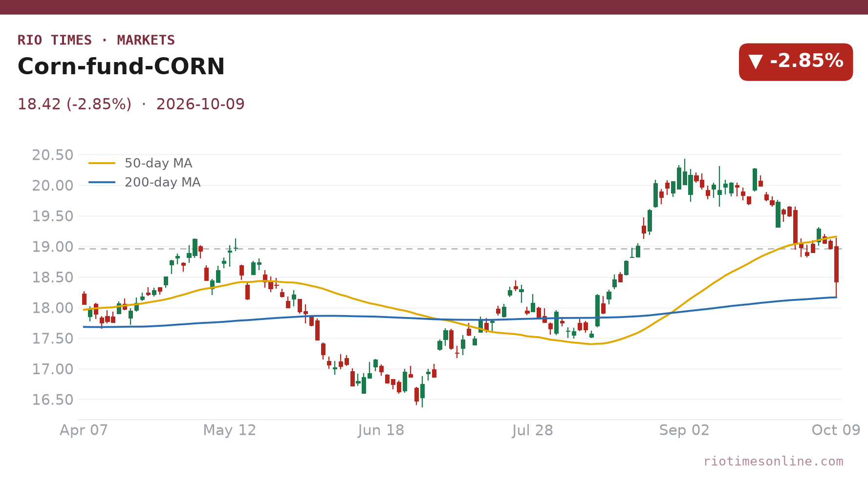Image resolution: width=868 pixels, height=488 pixels.
Task: Click the 17.00 y-axis label
Action: click(x=53, y=369)
